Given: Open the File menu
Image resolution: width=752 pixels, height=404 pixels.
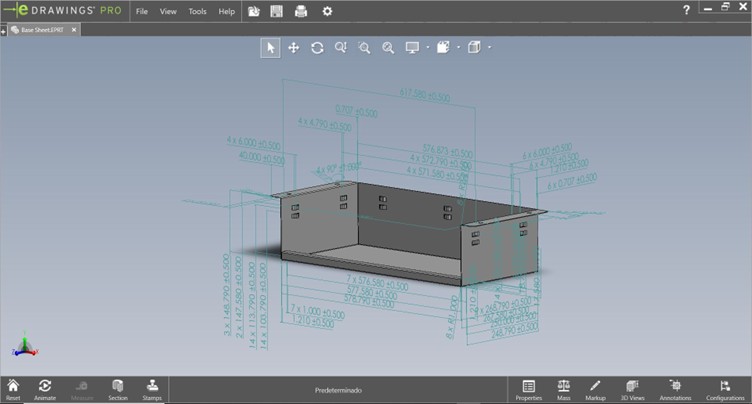Looking at the screenshot, I should point(141,11).
